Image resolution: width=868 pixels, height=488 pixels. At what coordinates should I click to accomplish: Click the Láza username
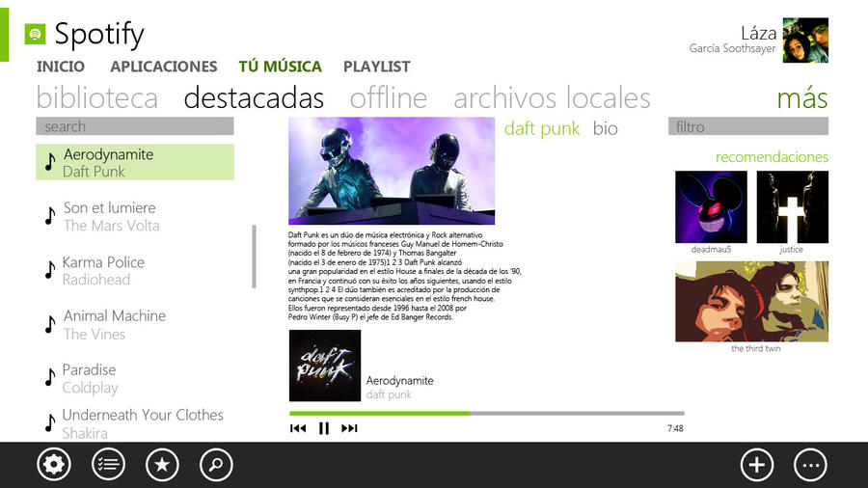pyautogui.click(x=758, y=33)
